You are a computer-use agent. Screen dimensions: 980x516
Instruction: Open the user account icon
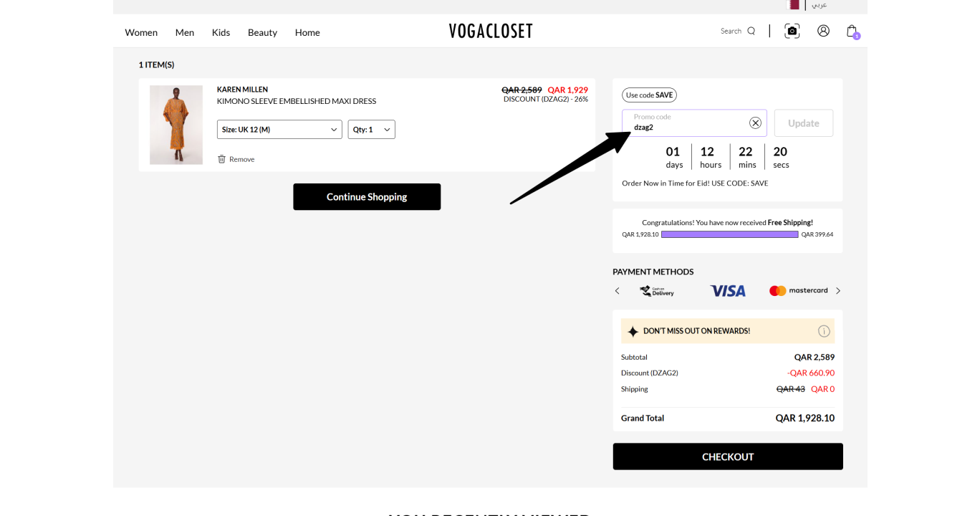pyautogui.click(x=823, y=31)
